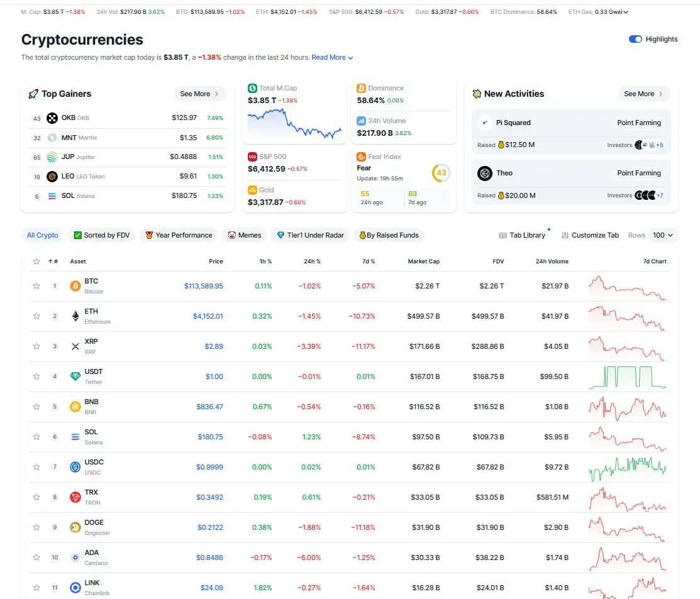700x599 pixels.
Task: Click the Dominance bitcoin icon
Action: tap(361, 89)
